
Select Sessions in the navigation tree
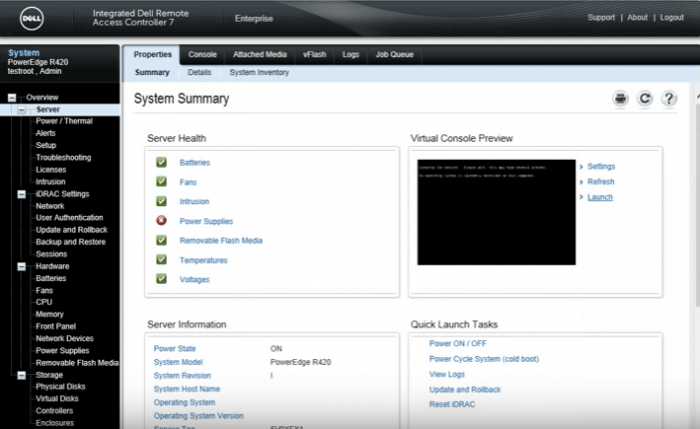click(x=51, y=254)
